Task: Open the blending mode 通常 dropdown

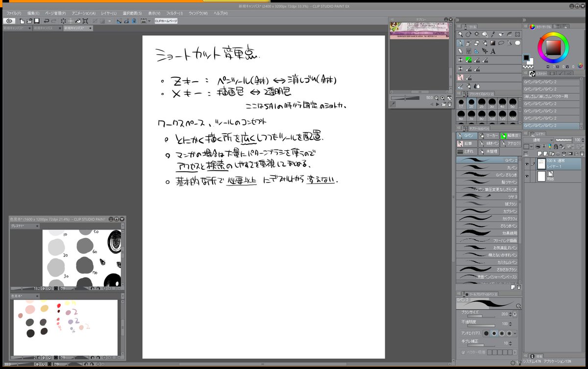Action: coord(539,140)
